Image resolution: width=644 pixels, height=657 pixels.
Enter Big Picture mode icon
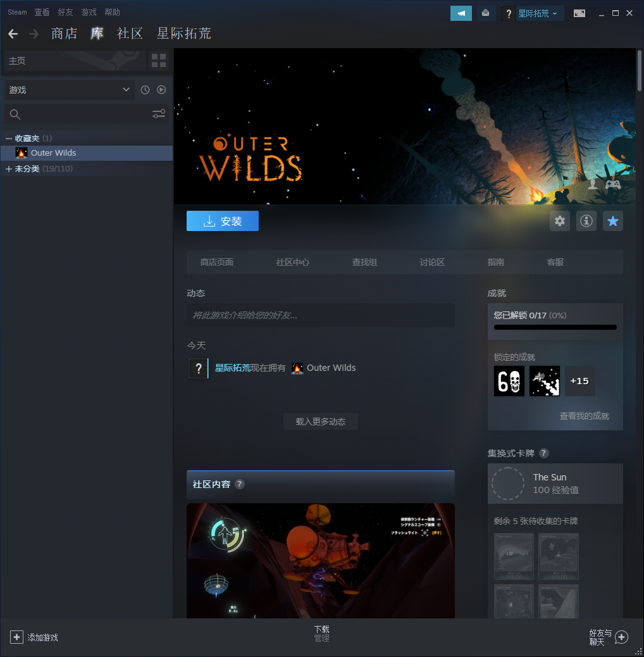(579, 13)
